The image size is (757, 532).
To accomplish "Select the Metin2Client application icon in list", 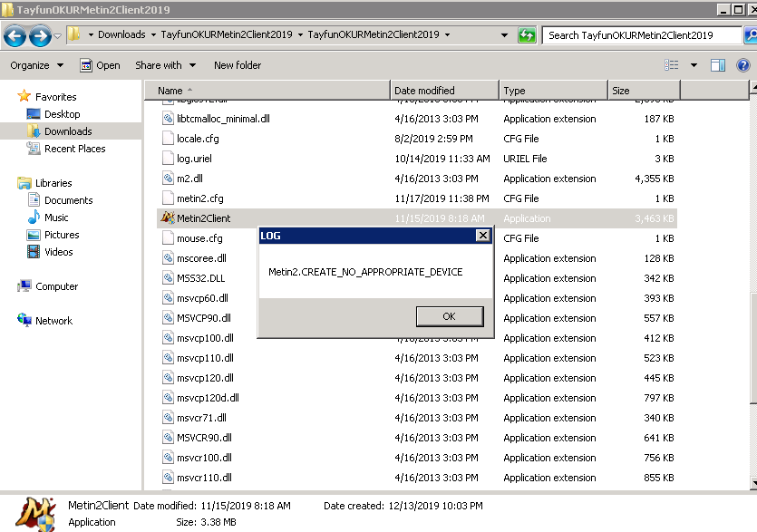I will [x=168, y=218].
